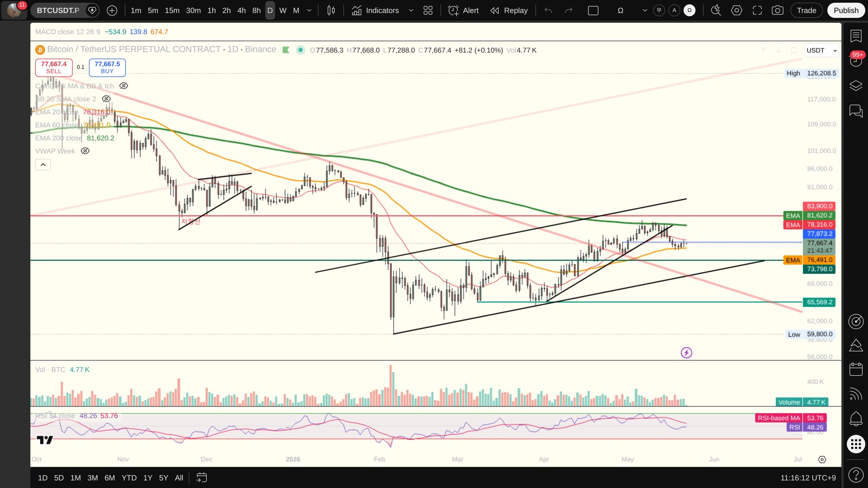Click the purple lightning event marker
The height and width of the screenshot is (488, 868).
point(686,353)
